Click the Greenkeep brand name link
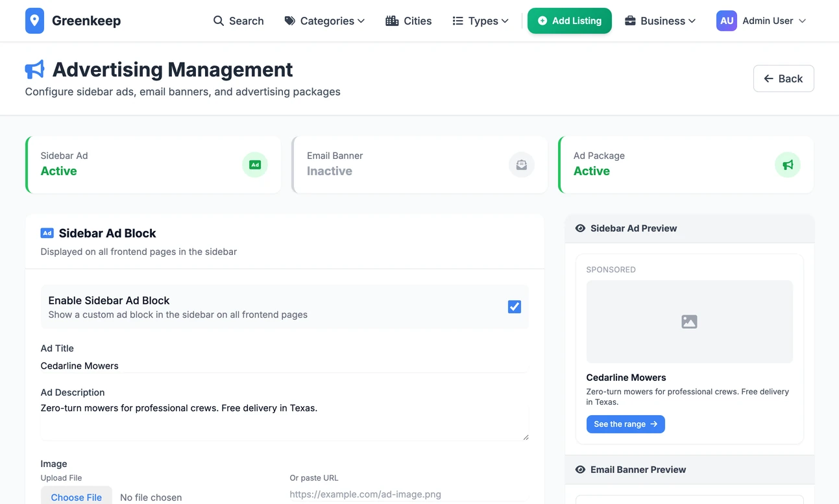The height and width of the screenshot is (504, 839). pyautogui.click(x=86, y=21)
